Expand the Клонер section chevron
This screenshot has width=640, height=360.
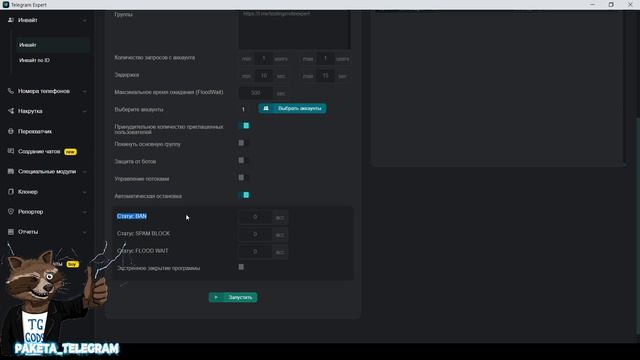(x=84, y=192)
